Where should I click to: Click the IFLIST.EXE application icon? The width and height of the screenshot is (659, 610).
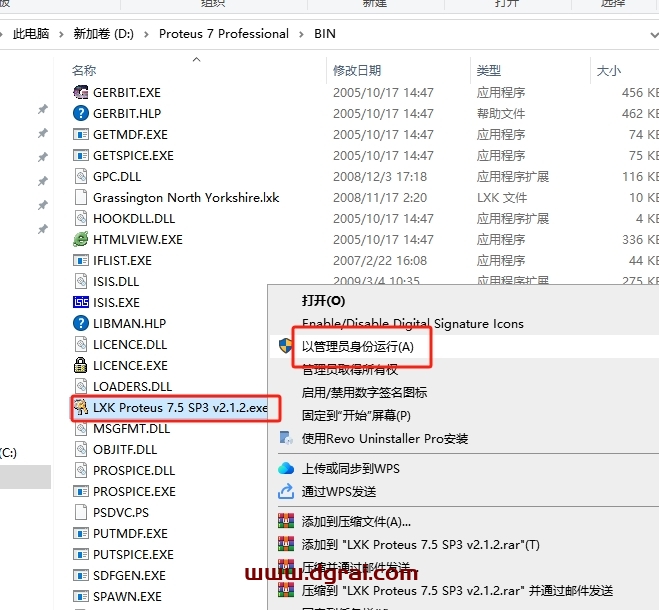point(81,260)
